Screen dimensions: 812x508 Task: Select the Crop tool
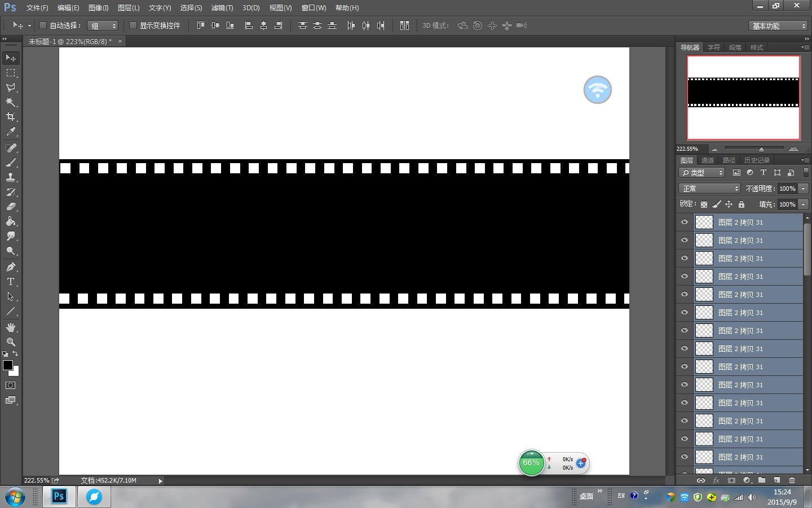(x=10, y=117)
